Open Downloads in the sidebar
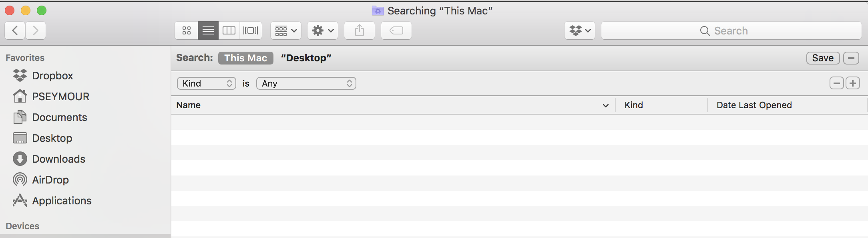 point(58,159)
